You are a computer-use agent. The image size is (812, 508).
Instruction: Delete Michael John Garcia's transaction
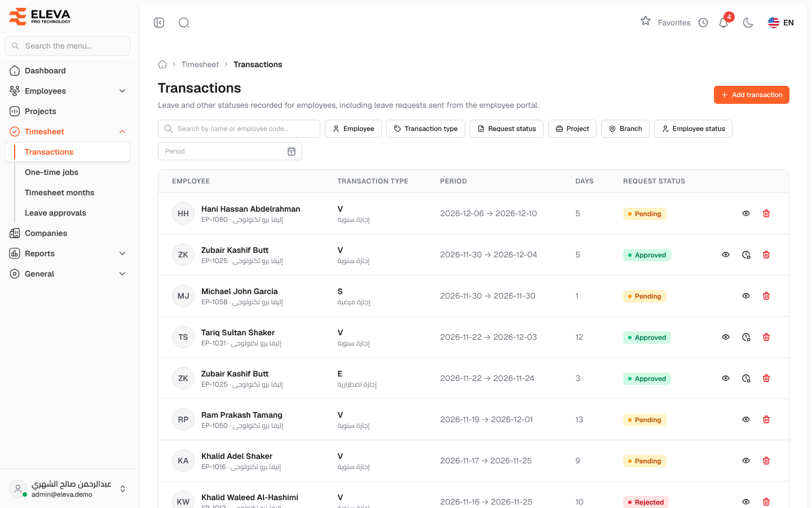click(766, 296)
